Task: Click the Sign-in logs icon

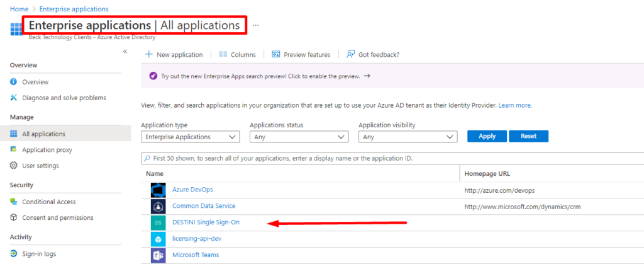Action: [x=14, y=254]
